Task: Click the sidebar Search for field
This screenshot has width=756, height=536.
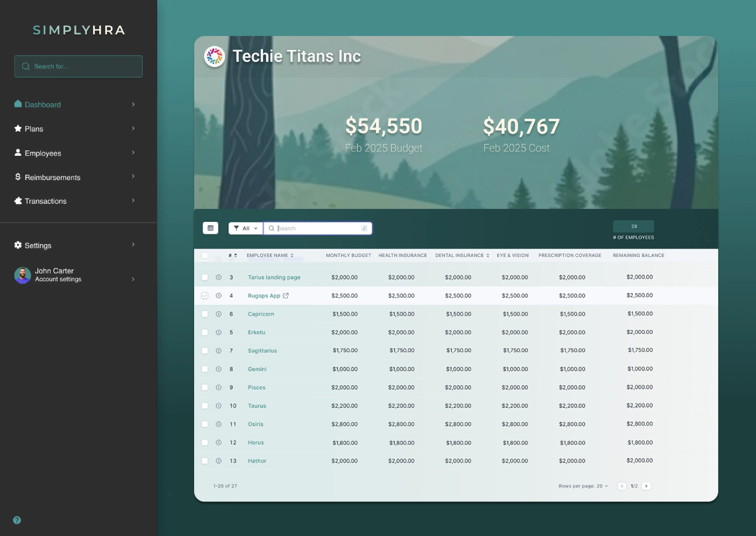Action: pyautogui.click(x=79, y=66)
